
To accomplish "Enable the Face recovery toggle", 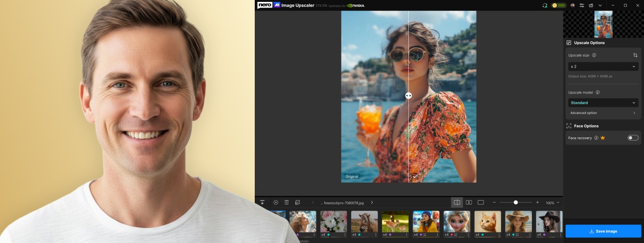I will 633,138.
